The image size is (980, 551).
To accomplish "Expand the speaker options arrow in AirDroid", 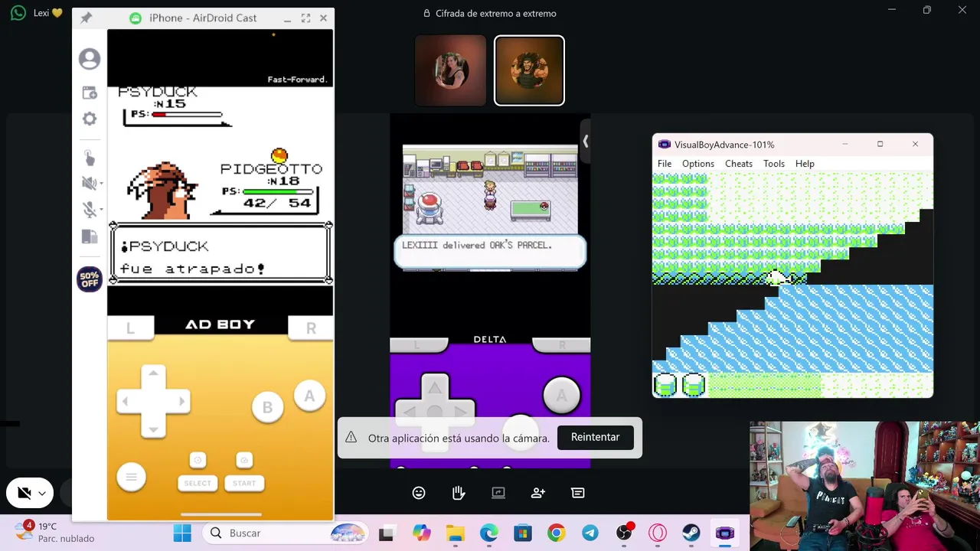I will [x=101, y=184].
